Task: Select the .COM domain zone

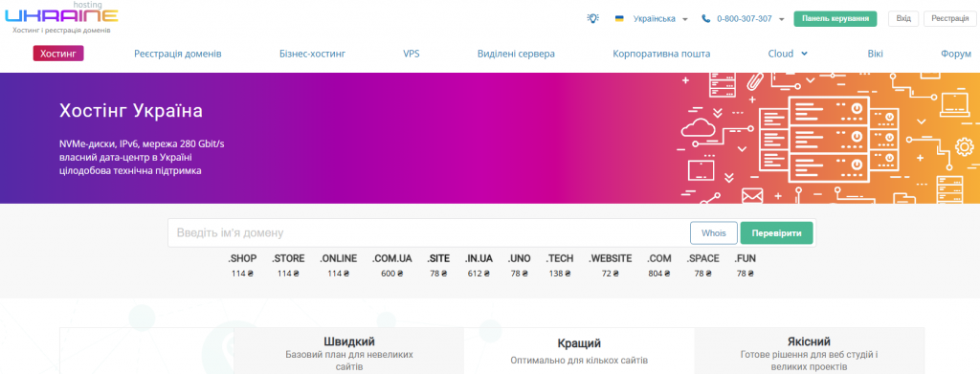Action: coord(658,258)
